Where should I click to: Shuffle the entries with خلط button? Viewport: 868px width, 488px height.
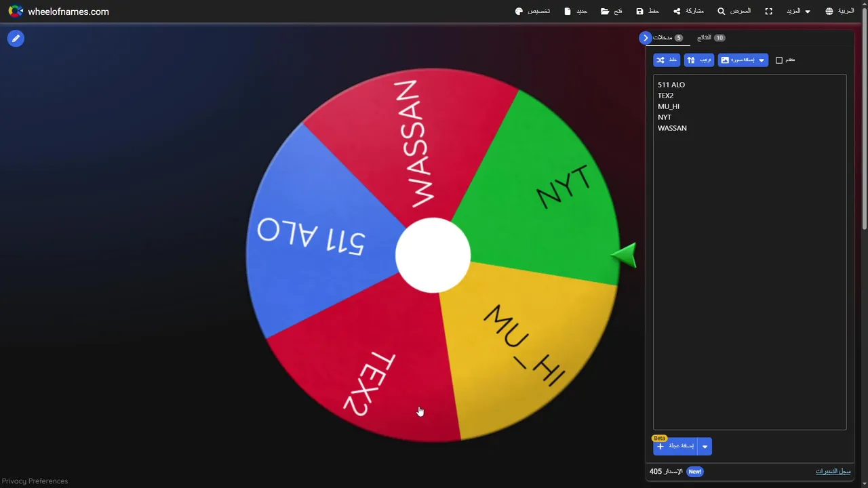click(667, 60)
